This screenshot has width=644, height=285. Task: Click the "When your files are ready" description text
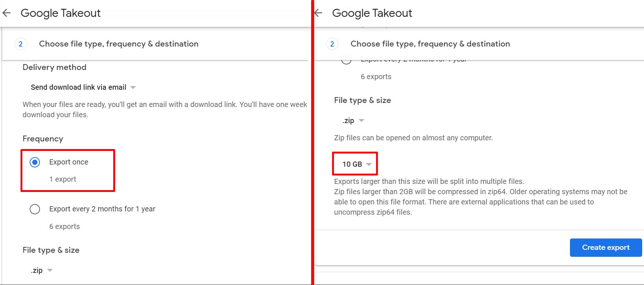click(x=165, y=110)
